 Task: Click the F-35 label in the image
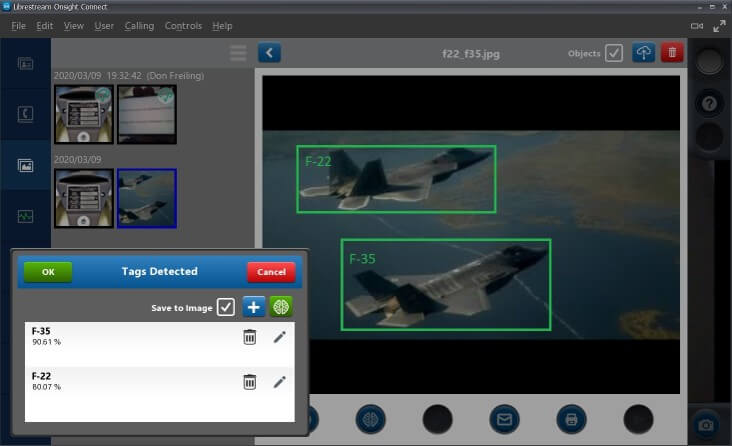point(362,259)
